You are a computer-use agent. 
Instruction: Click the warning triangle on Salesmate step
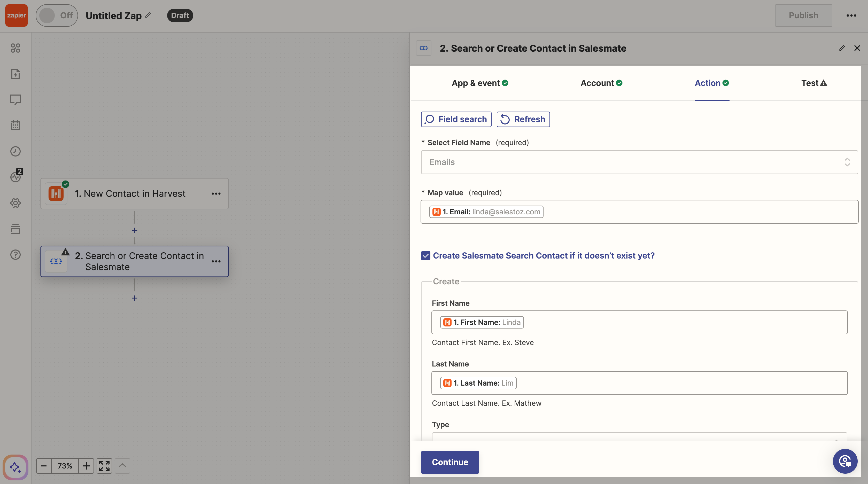pos(65,252)
